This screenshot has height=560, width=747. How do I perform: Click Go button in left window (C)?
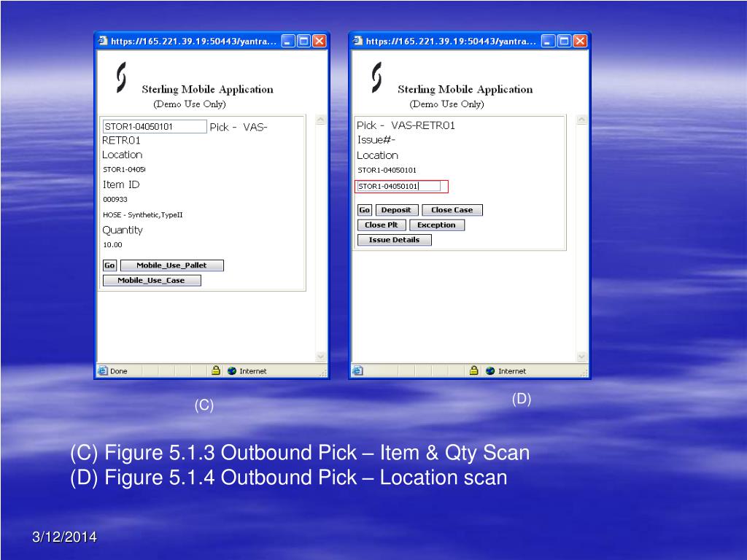109,265
